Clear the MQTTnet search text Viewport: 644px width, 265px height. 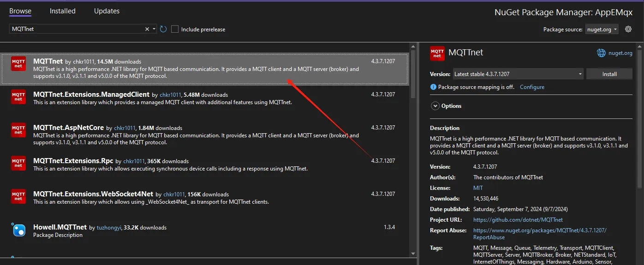coord(147,29)
